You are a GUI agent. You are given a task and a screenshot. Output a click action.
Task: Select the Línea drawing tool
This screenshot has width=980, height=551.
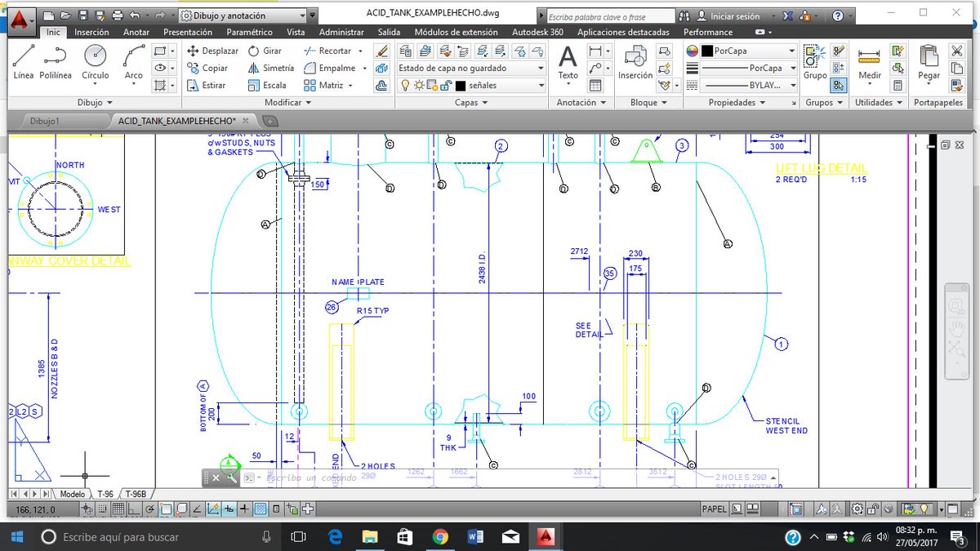pyautogui.click(x=24, y=63)
